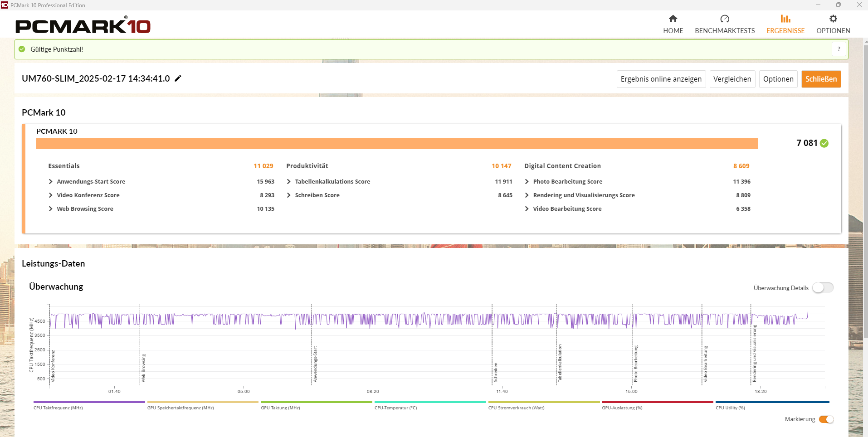Click the pencil icon to rename result

178,78
